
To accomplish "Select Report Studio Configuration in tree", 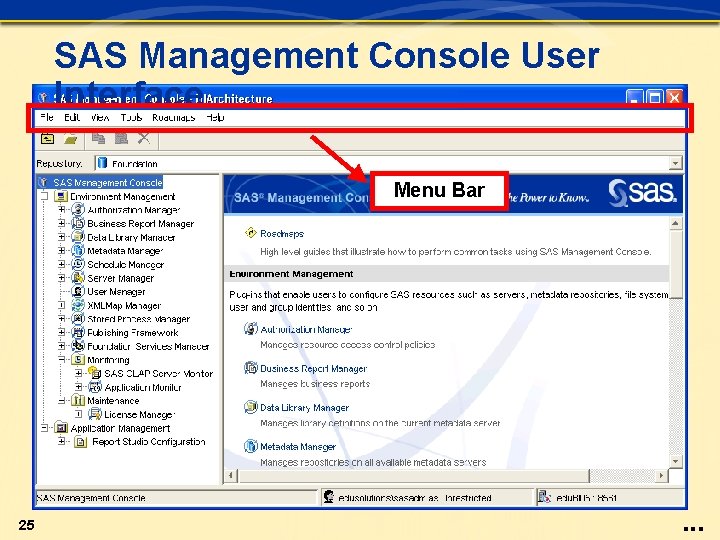I will [148, 441].
